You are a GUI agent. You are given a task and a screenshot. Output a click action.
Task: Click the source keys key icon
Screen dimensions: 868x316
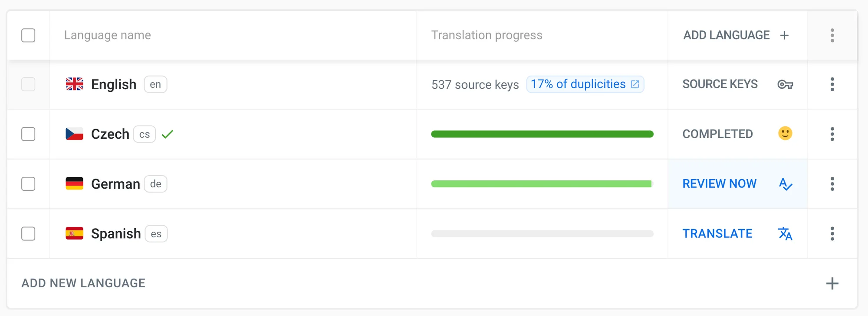785,84
